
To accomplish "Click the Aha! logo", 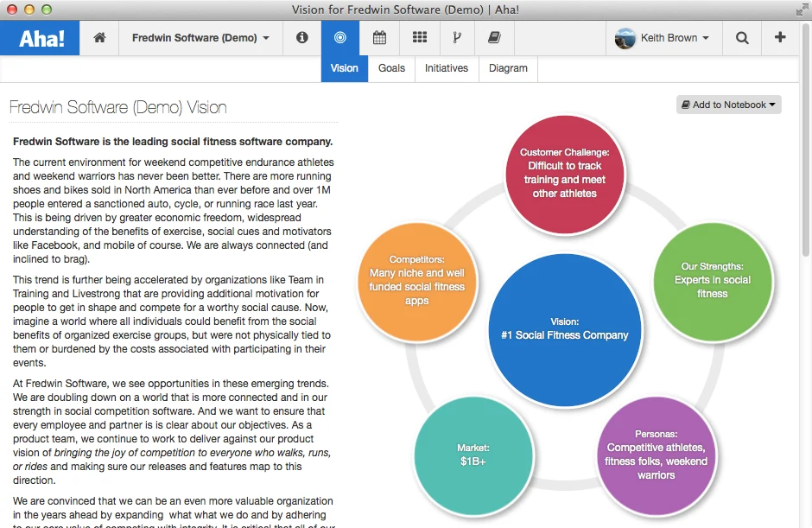I will pyautogui.click(x=40, y=38).
